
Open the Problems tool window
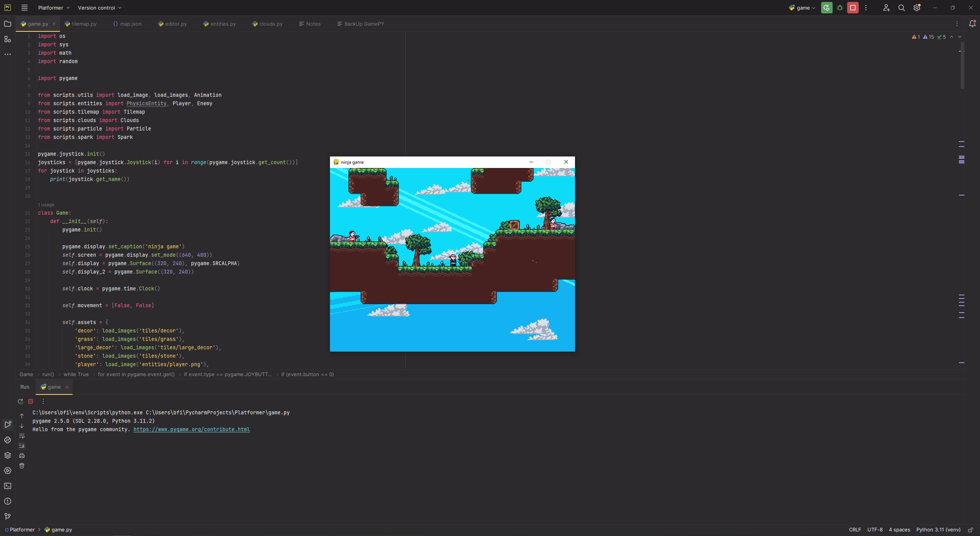[x=8, y=501]
